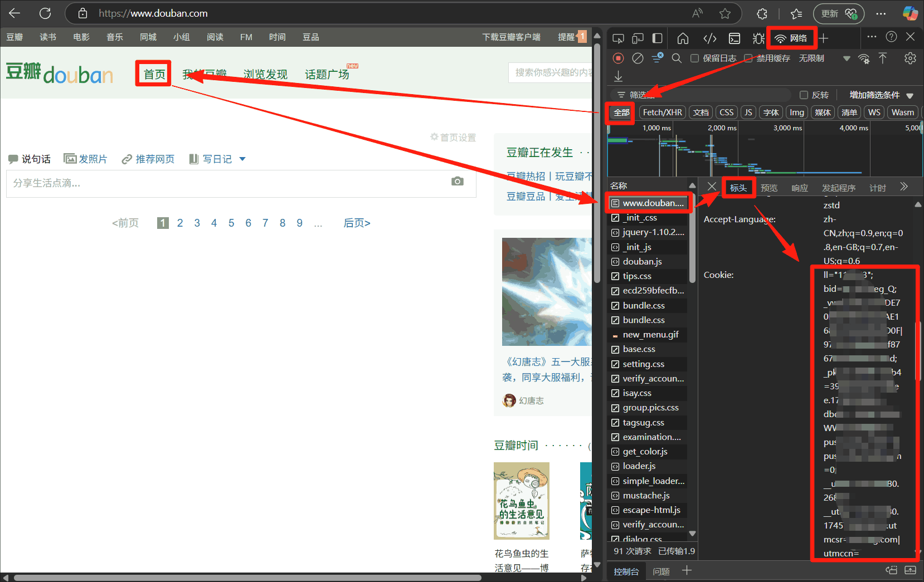Toggle the 全部 request type filter
The height and width of the screenshot is (582, 924).
[621, 113]
